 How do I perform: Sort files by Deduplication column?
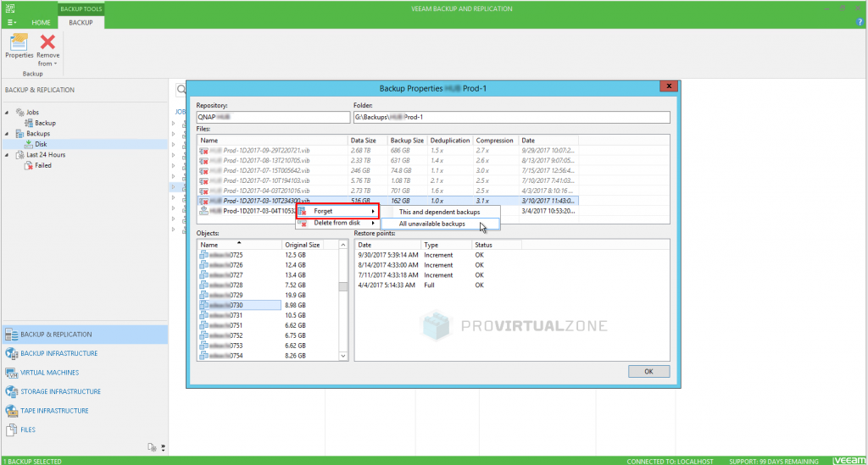click(x=450, y=141)
